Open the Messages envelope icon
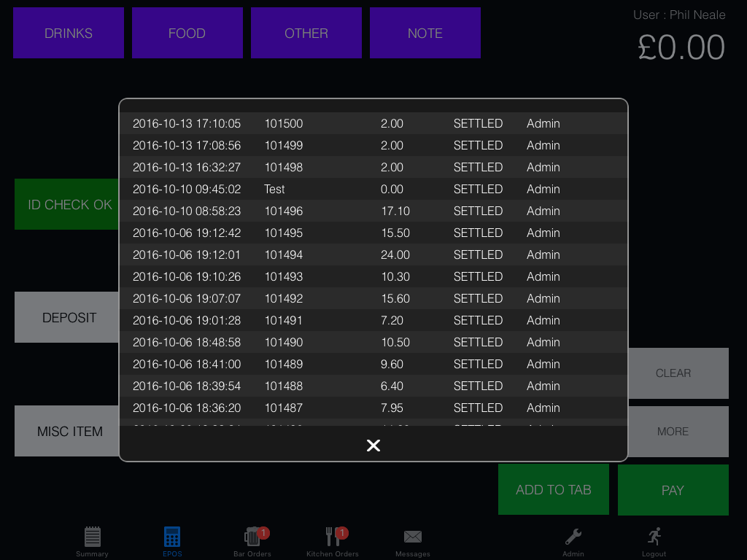747x560 pixels. [413, 538]
